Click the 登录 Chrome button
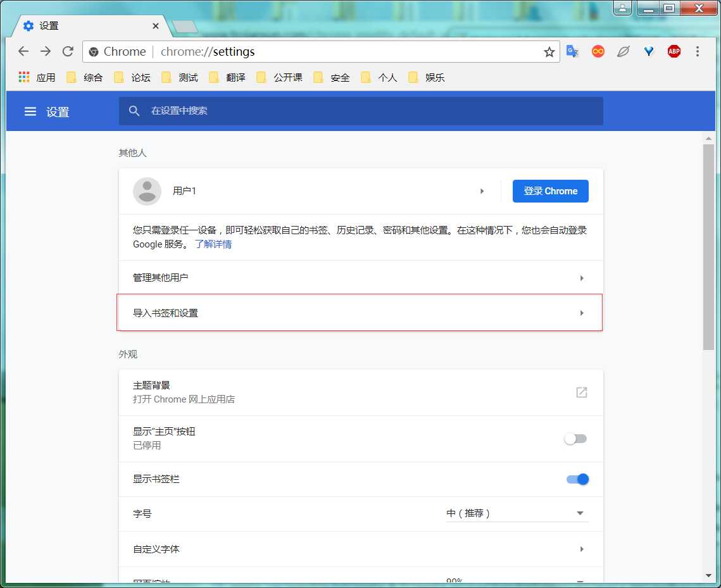721x588 pixels. [551, 191]
